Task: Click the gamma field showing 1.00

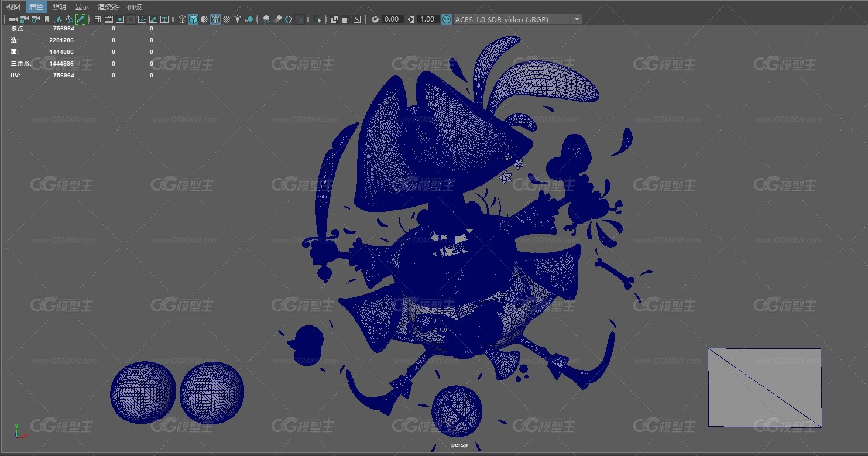Action: click(428, 19)
